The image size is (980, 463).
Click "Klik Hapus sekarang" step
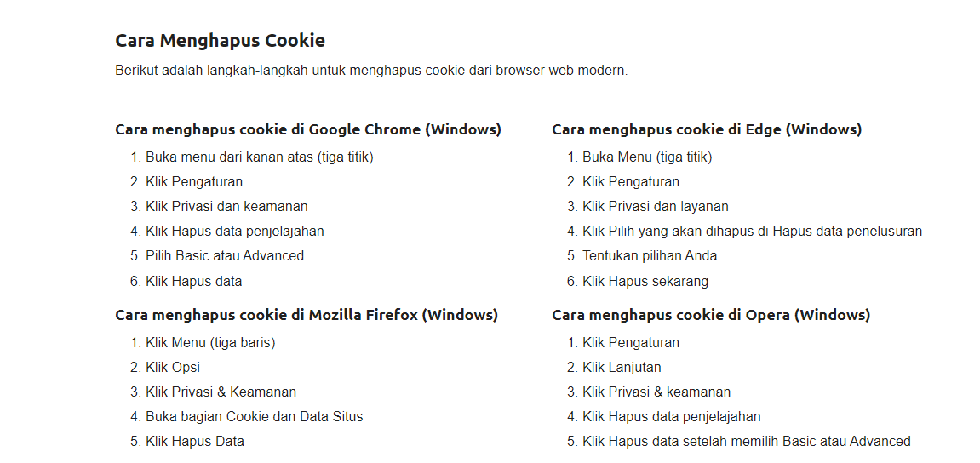[x=645, y=282]
